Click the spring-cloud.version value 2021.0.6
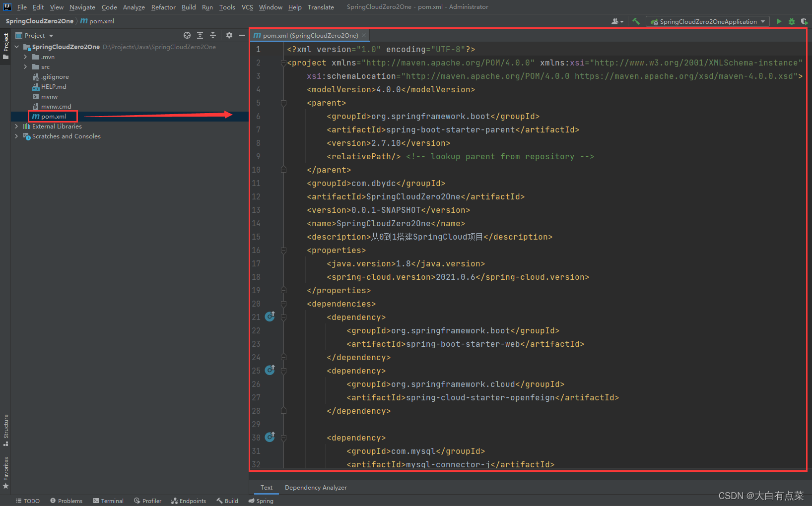The image size is (812, 506). 455,277
